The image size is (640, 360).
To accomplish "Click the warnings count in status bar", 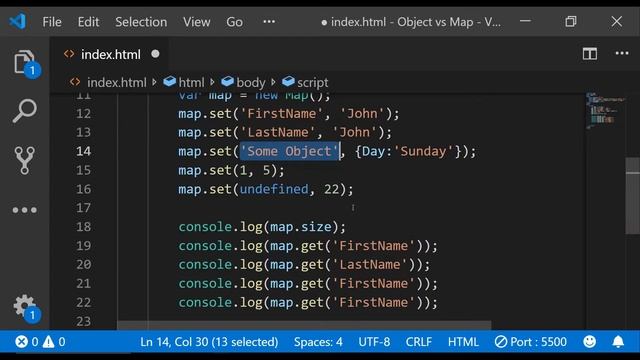I will (54, 341).
